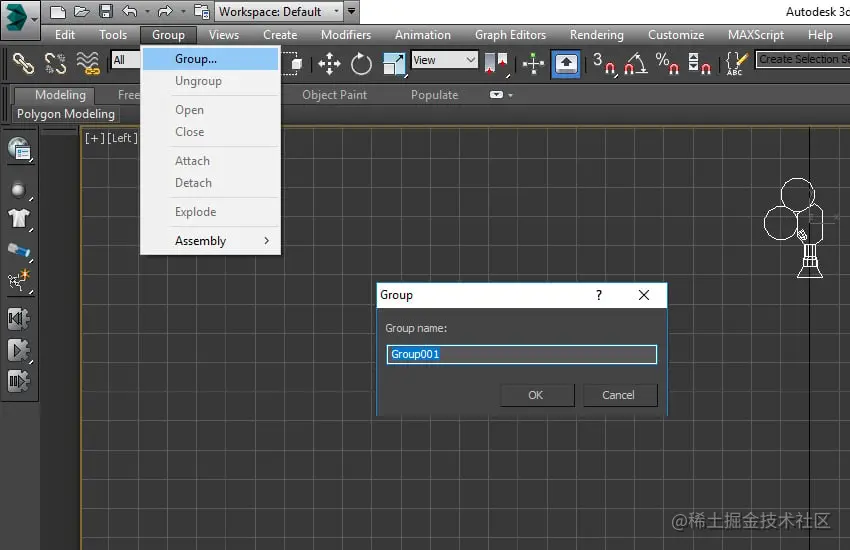Image resolution: width=850 pixels, height=550 pixels.
Task: Open the Workspace: Default dropdown
Action: (x=279, y=11)
